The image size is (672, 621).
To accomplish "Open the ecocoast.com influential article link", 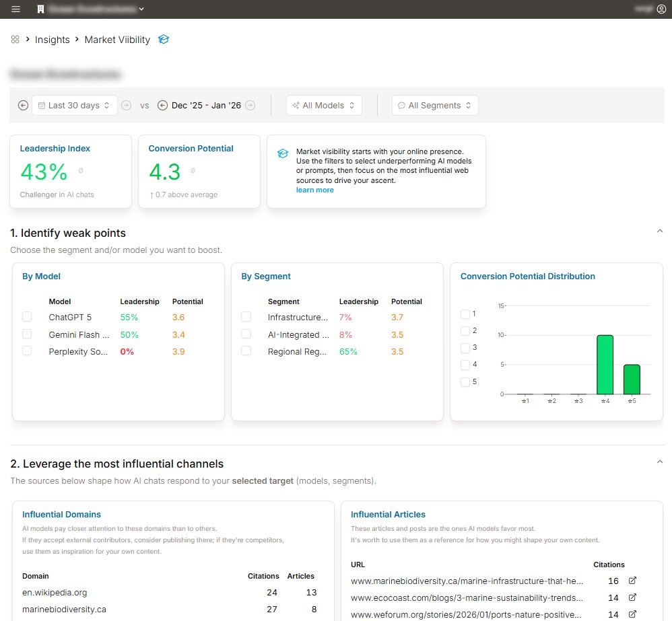I will (465, 597).
